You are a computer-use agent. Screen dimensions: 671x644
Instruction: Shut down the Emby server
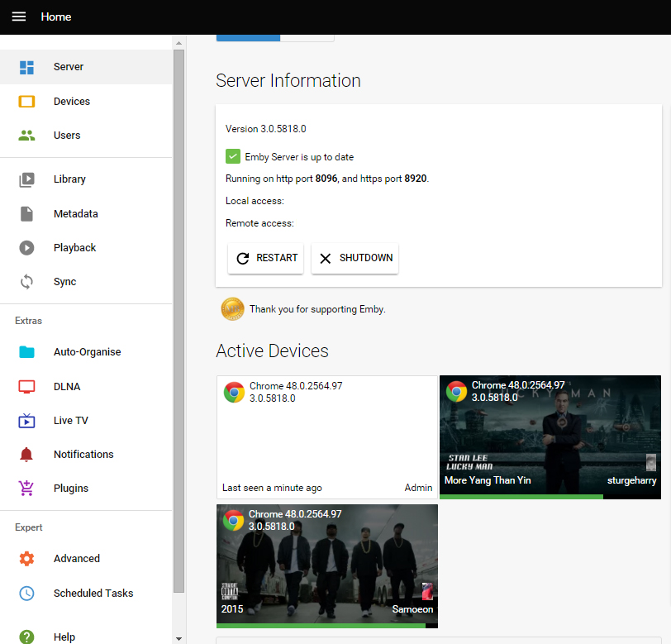click(x=355, y=258)
